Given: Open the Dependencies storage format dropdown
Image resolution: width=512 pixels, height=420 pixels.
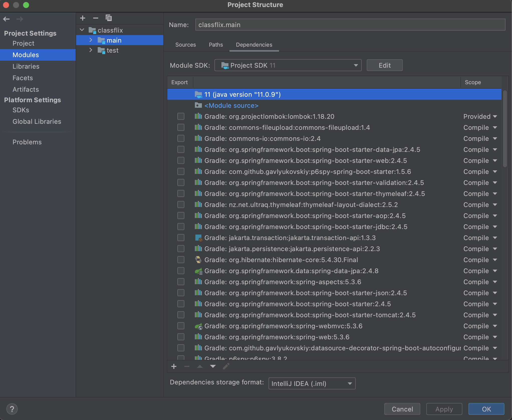Looking at the screenshot, I should point(312,383).
